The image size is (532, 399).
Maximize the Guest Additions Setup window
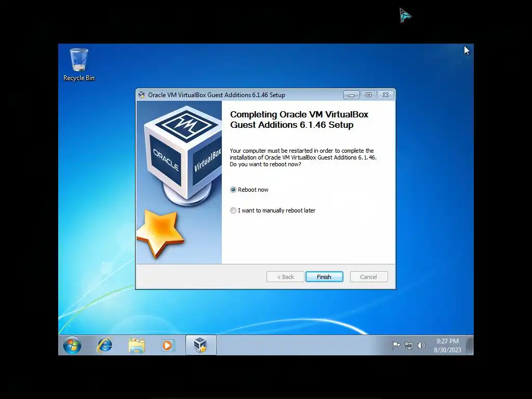pyautogui.click(x=368, y=95)
